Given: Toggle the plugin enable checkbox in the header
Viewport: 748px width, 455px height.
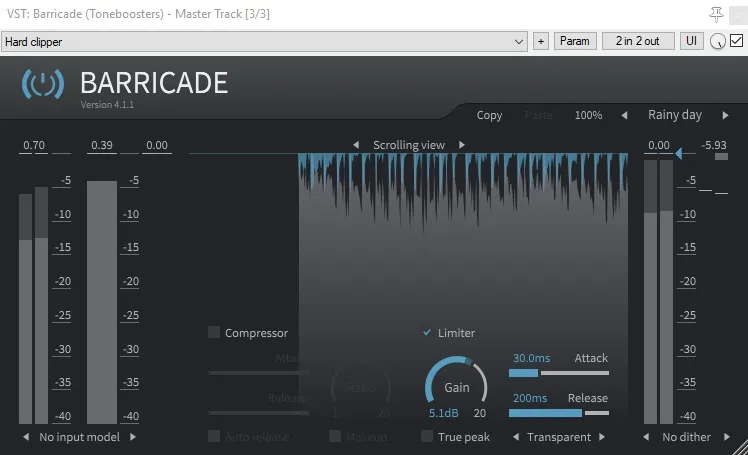Looking at the screenshot, I should tap(736, 41).
